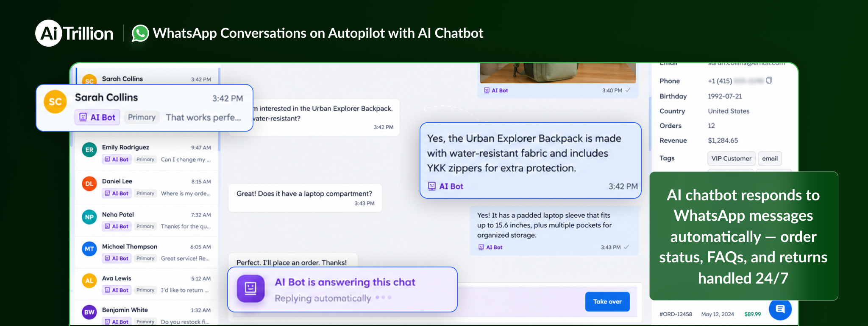Click the backpack product image thumbnail
The image size is (868, 326).
click(558, 73)
